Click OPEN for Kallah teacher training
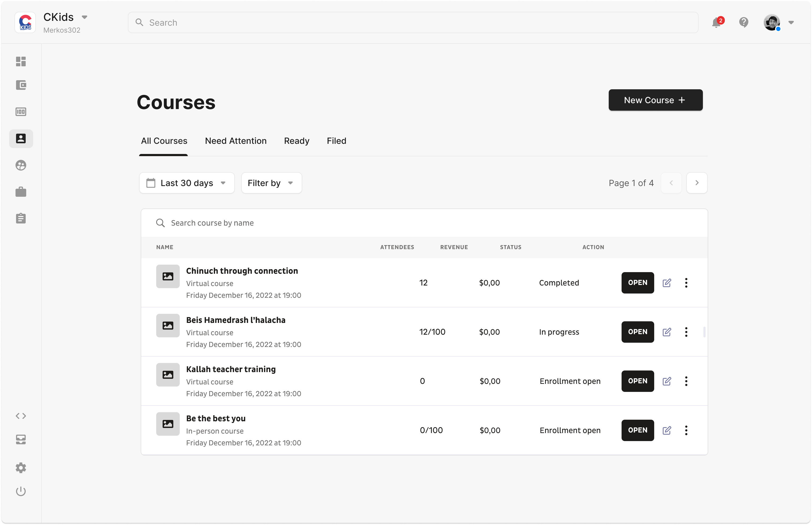This screenshot has height=525, width=812. [x=637, y=381]
